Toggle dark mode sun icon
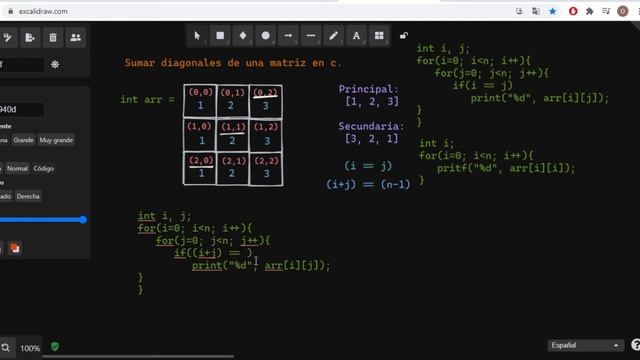Image resolution: width=640 pixels, height=360 pixels. coord(55,64)
